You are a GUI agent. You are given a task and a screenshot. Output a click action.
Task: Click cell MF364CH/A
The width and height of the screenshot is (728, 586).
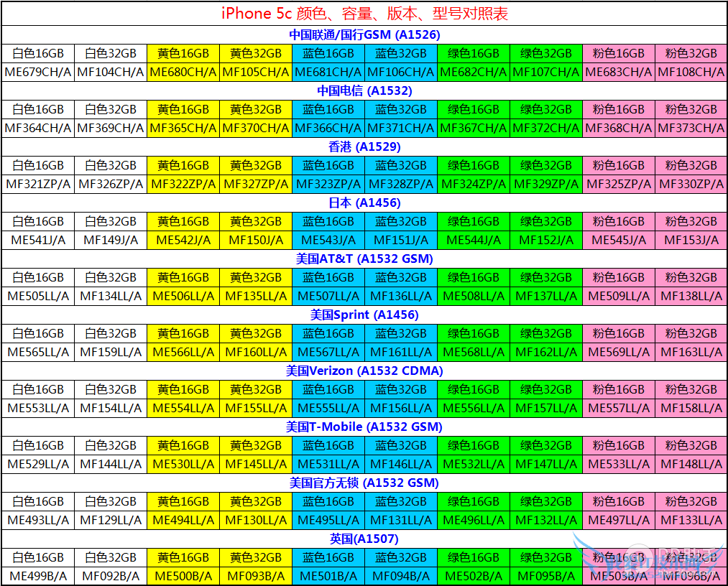tap(38, 128)
